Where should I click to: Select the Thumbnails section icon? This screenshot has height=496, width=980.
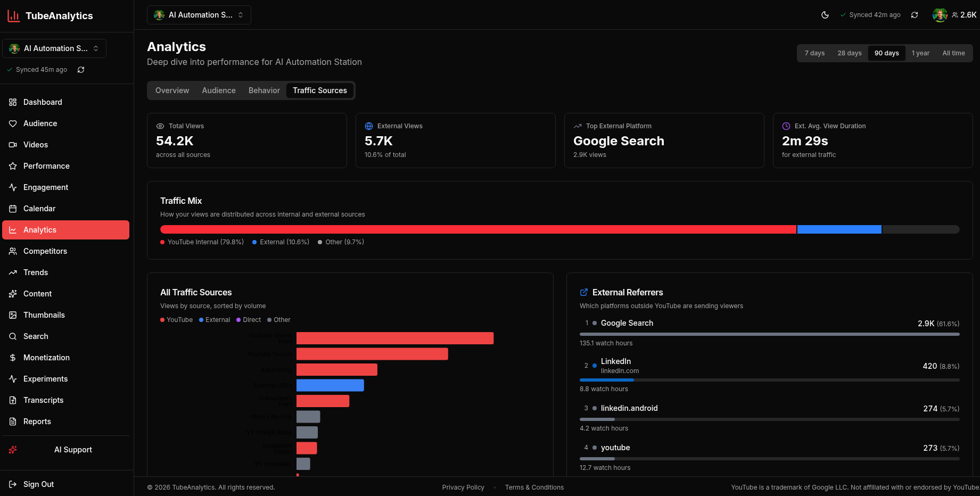point(13,315)
